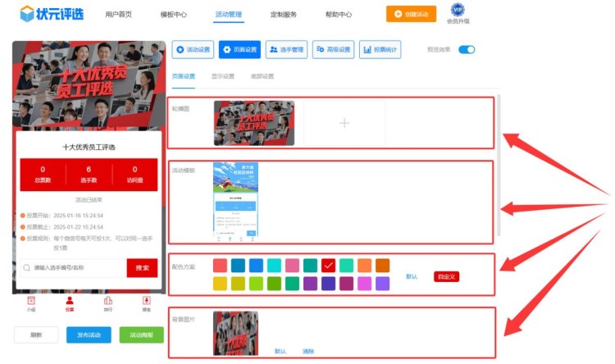
Task: Select the checked red color scheme
Action: [329, 265]
